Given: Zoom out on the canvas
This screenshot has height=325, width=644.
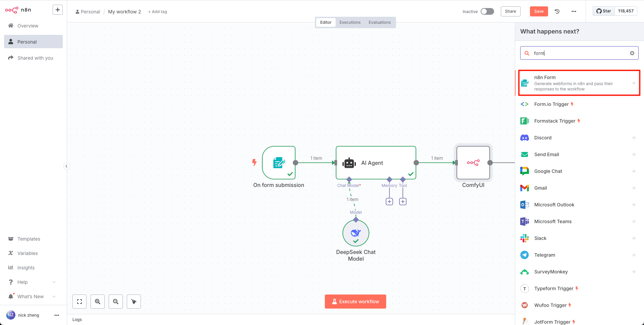Looking at the screenshot, I should coord(116,302).
